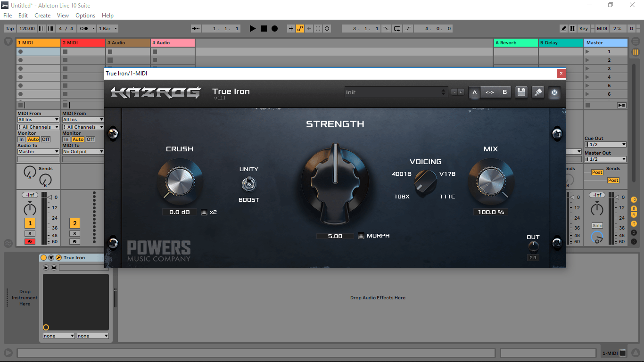This screenshot has height=362, width=644.
Task: Open the File menu
Action: point(8,16)
